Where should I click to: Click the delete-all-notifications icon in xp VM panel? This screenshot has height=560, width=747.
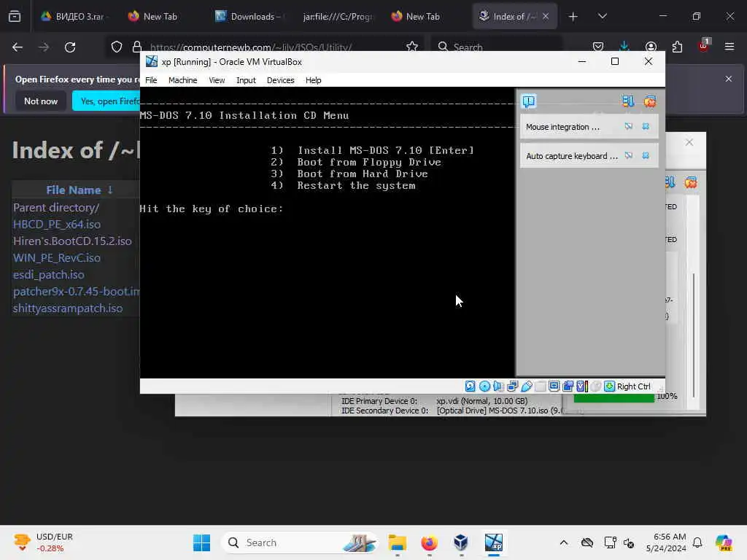click(x=650, y=101)
